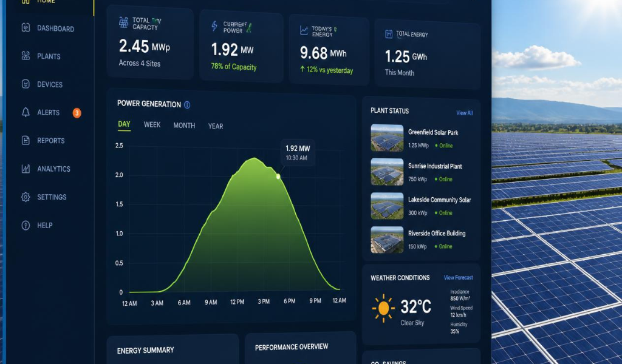The width and height of the screenshot is (622, 364).
Task: Click the 12% vs yesterday text
Action: [x=326, y=70]
